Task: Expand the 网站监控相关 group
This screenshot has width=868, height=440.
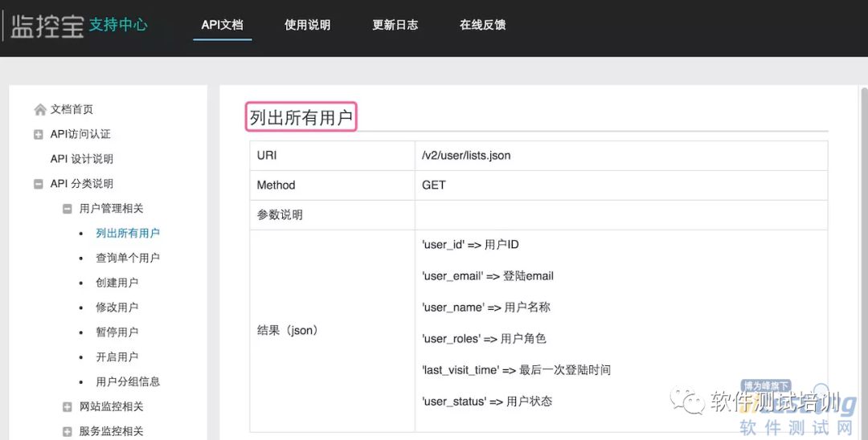Action: click(x=67, y=407)
